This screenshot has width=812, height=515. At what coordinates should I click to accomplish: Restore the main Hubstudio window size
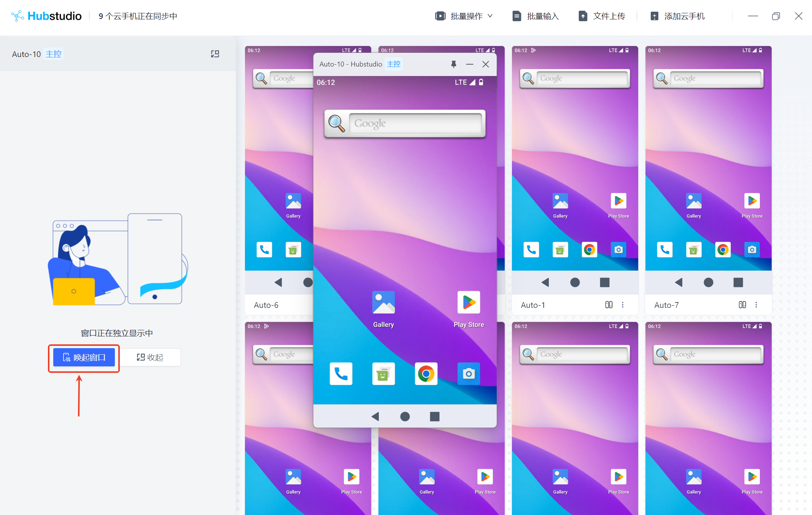(776, 16)
